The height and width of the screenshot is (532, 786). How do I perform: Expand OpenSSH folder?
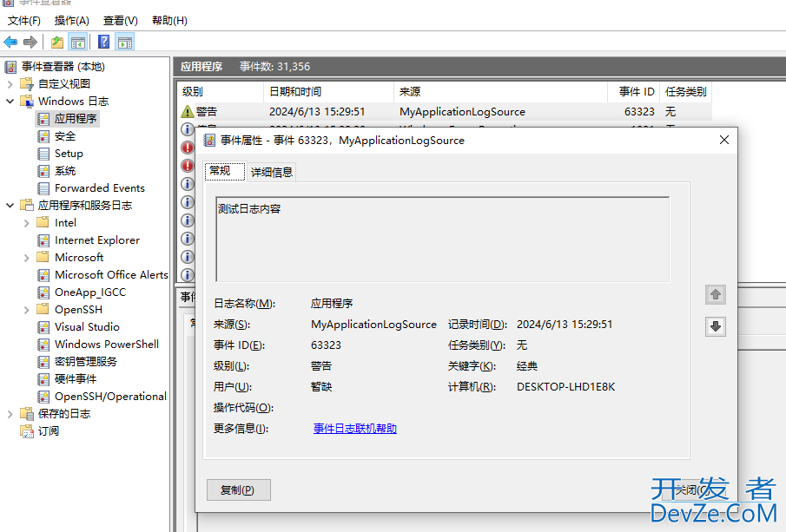click(27, 310)
